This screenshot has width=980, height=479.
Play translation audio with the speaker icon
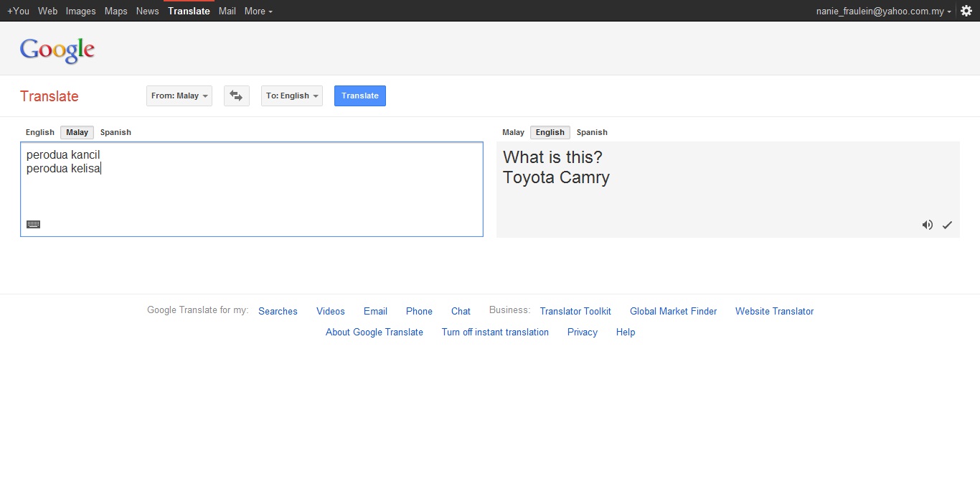pyautogui.click(x=928, y=225)
